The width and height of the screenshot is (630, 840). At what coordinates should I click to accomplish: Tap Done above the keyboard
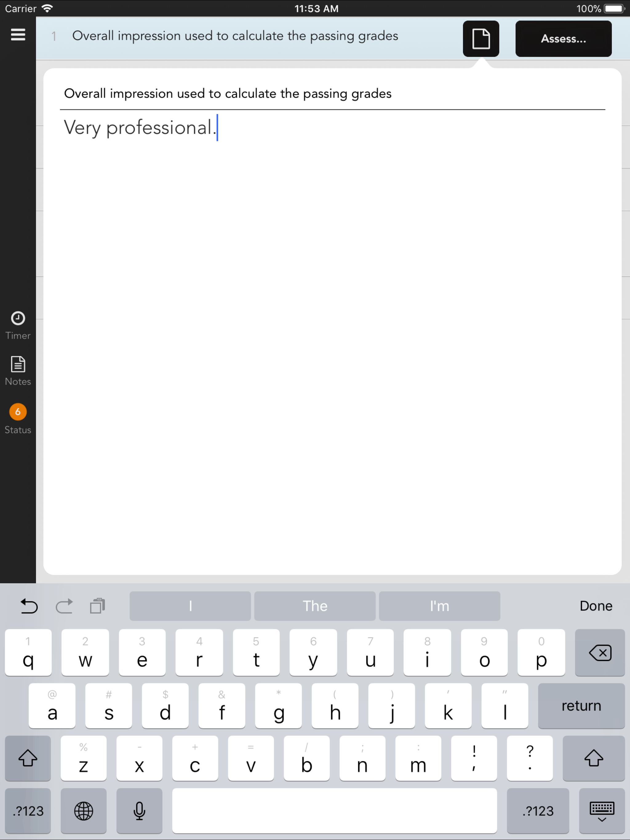(x=596, y=606)
